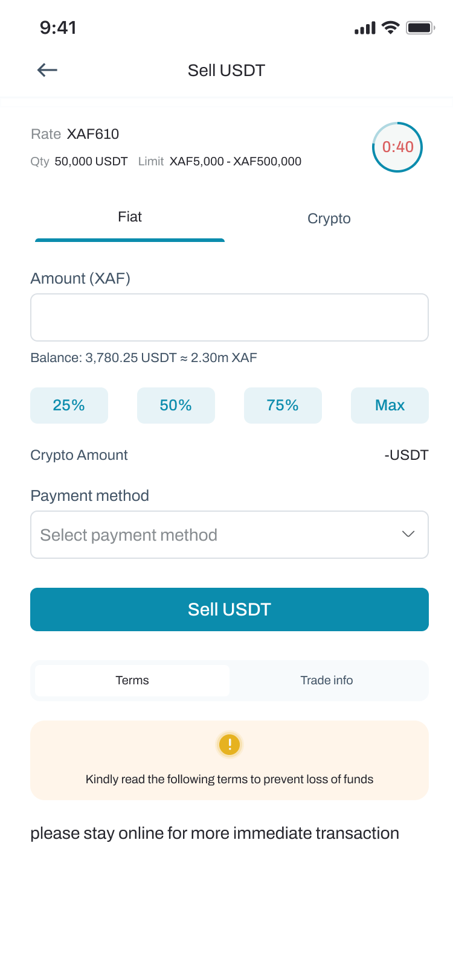Focus the Amount (XAF) input field
453x980 pixels.
(230, 317)
